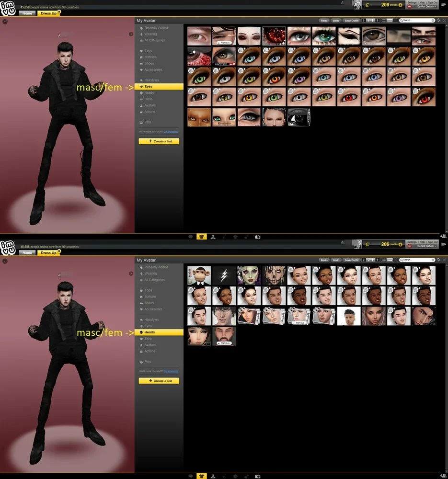Click the refresh arrows icon next to Search in top screenshot
Viewport: 448px width, 479px height.
pyautogui.click(x=438, y=20)
